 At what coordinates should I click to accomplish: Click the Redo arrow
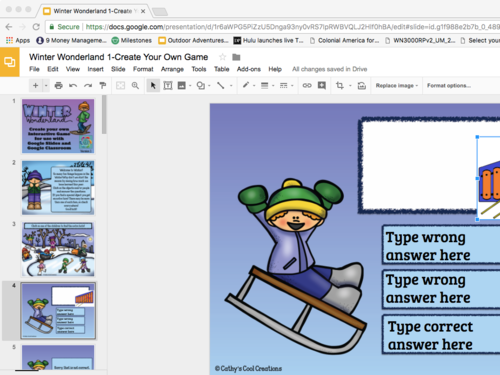point(88,86)
